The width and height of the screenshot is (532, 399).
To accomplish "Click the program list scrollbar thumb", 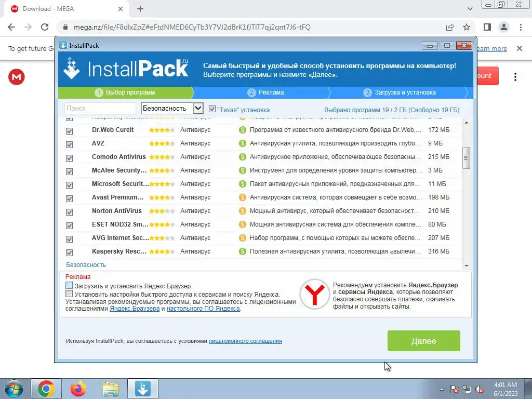I will pos(466,158).
